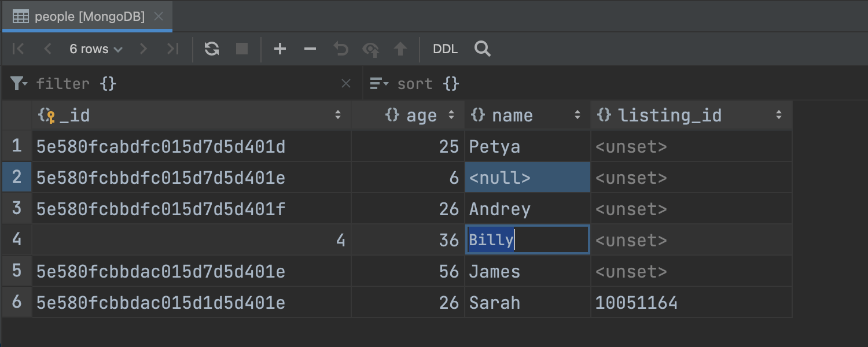Click the Billy name cell editor

click(527, 240)
